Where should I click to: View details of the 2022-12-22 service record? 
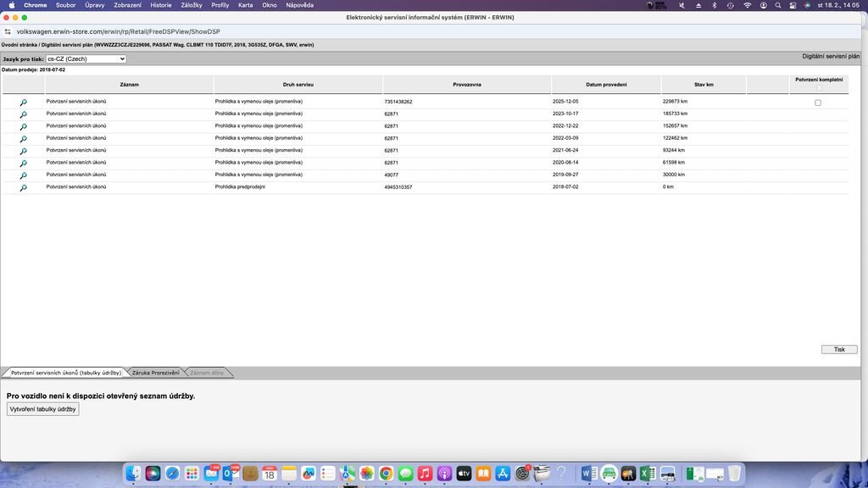pyautogui.click(x=23, y=127)
